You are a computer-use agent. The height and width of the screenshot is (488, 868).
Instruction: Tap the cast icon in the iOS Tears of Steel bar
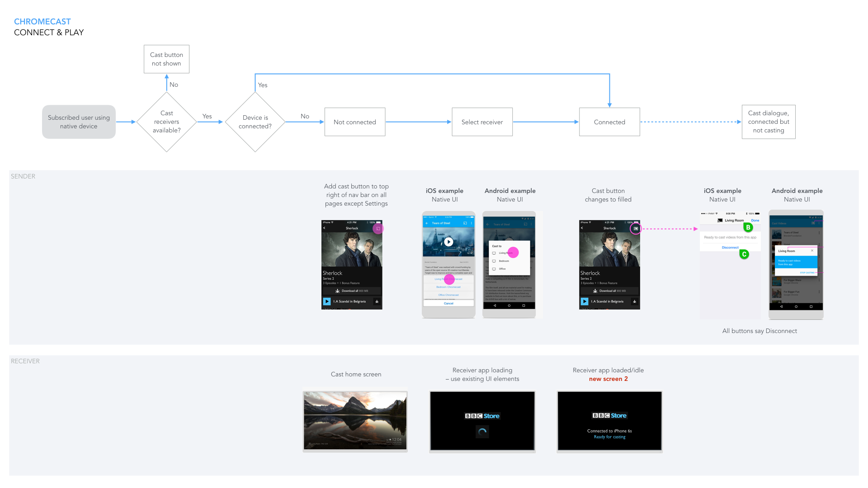tap(465, 223)
